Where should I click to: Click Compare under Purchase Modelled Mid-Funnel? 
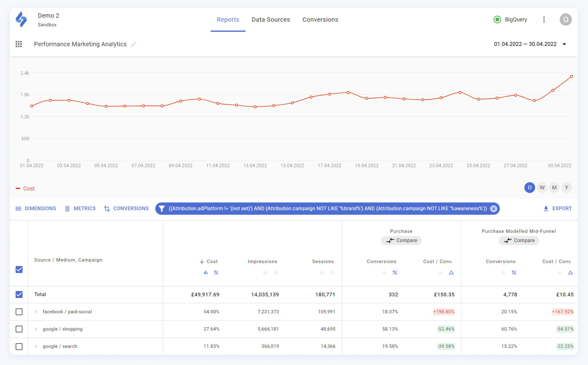pyautogui.click(x=519, y=240)
